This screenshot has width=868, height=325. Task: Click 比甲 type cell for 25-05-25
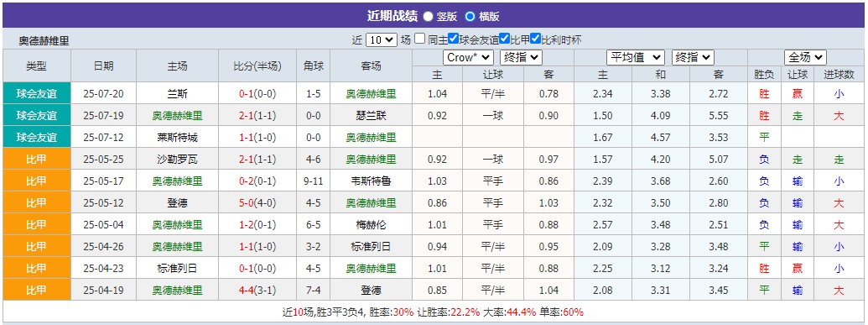[37, 160]
